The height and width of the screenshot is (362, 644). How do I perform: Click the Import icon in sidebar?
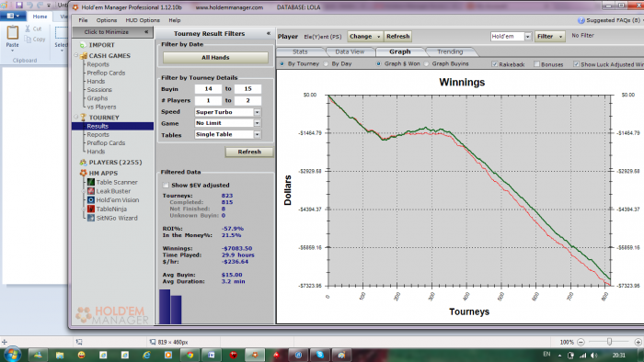tap(83, 45)
